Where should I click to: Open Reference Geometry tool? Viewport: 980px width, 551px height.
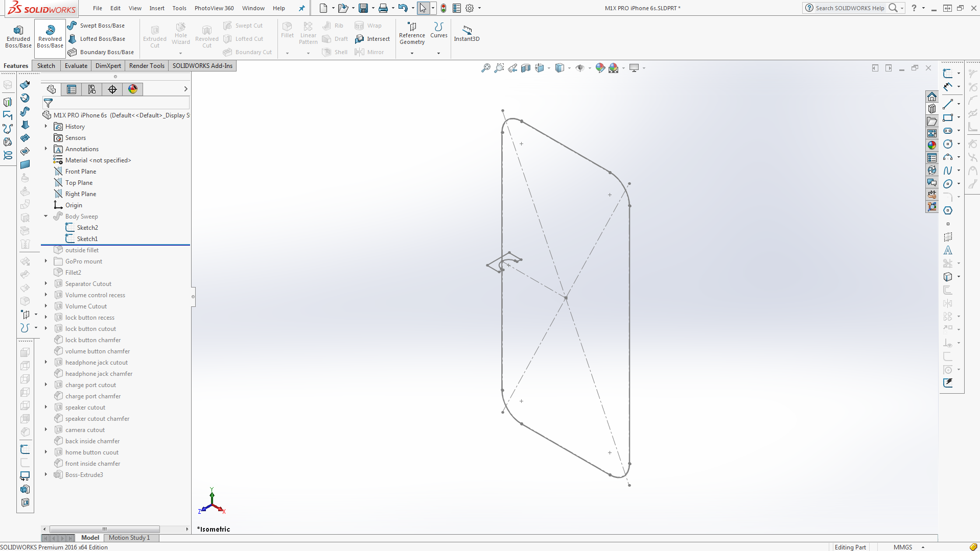pos(412,34)
